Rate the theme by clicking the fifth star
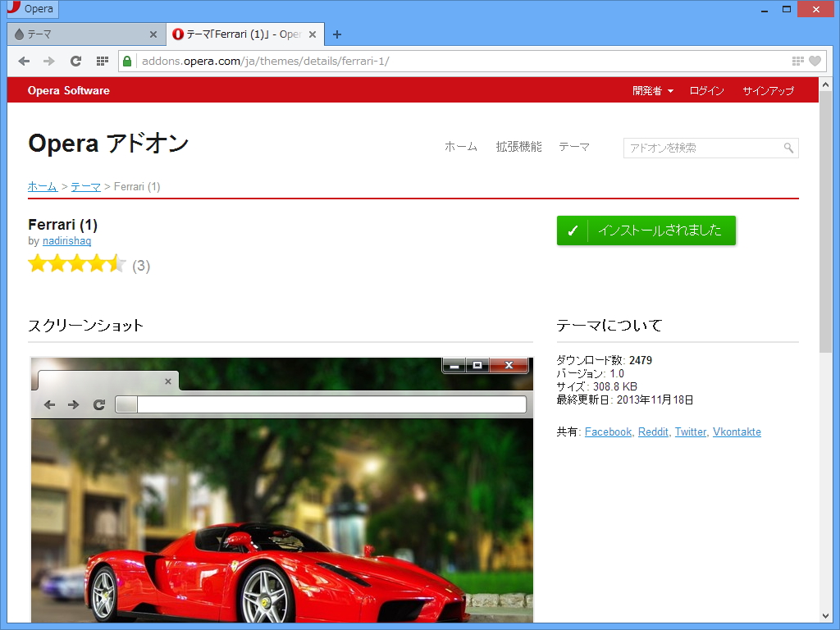The width and height of the screenshot is (840, 630). (x=116, y=263)
